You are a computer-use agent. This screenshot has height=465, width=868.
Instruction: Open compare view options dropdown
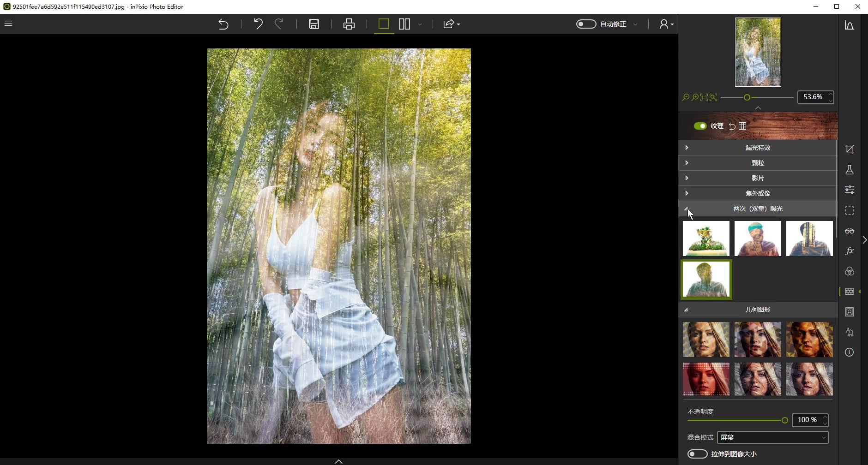coord(420,24)
